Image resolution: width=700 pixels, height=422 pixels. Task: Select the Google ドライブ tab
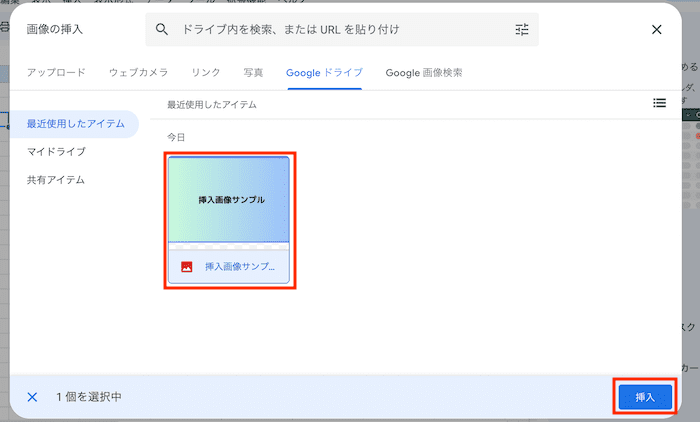(324, 73)
